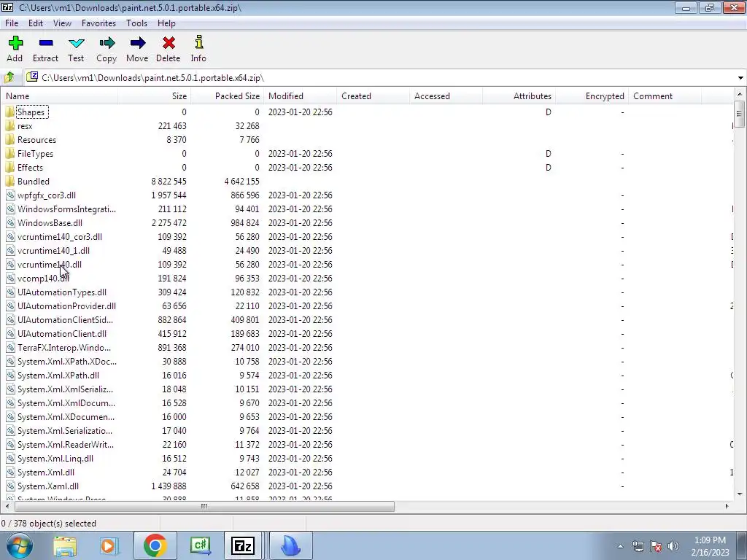This screenshot has height=560, width=747.
Task: Show hidden system tray icons
Action: [x=620, y=546]
